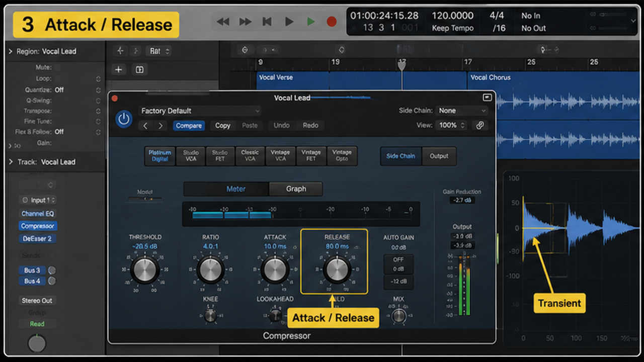Add a new track with plus icon
644x362 pixels.
click(119, 69)
